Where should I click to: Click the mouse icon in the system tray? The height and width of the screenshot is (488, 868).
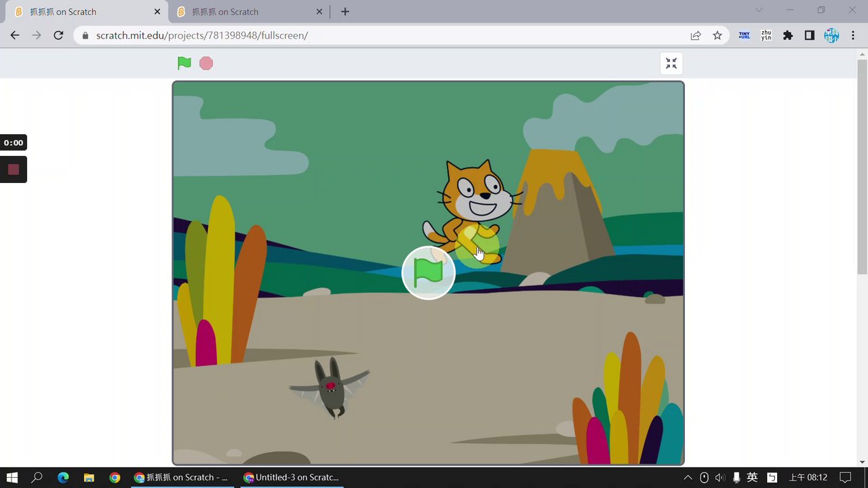[x=704, y=477]
